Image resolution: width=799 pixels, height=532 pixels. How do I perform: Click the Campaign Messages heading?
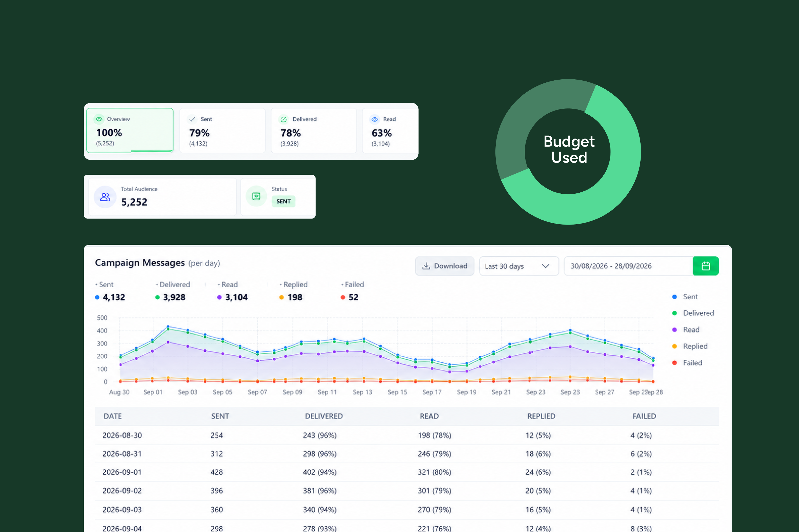140,263
